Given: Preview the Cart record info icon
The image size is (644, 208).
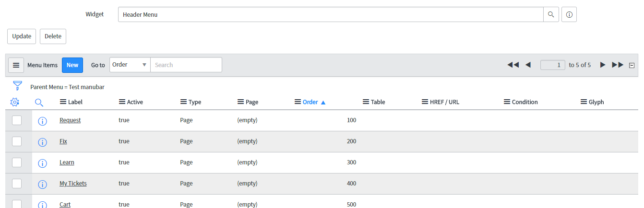Looking at the screenshot, I should [x=42, y=205].
